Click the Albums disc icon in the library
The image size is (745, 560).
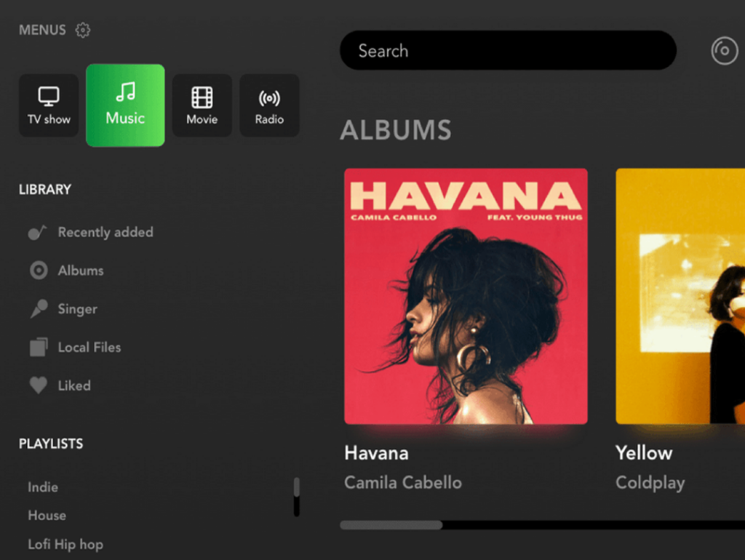(x=39, y=271)
